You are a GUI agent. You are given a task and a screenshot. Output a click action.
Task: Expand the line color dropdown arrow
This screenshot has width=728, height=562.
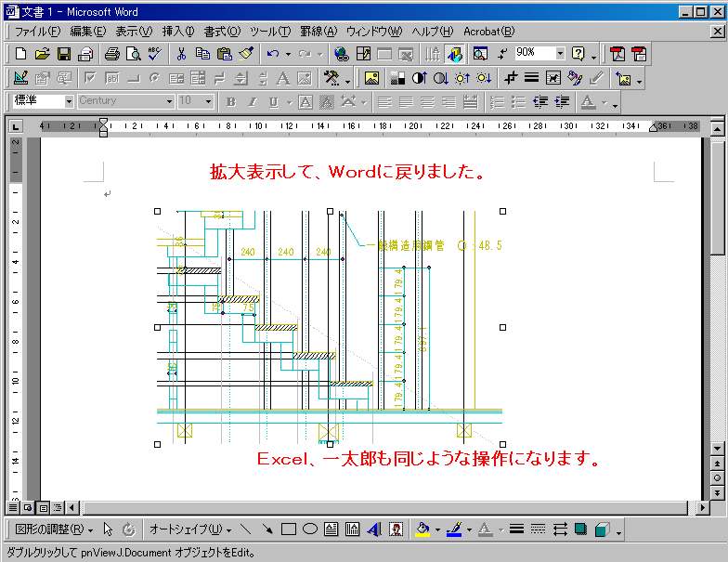(469, 529)
